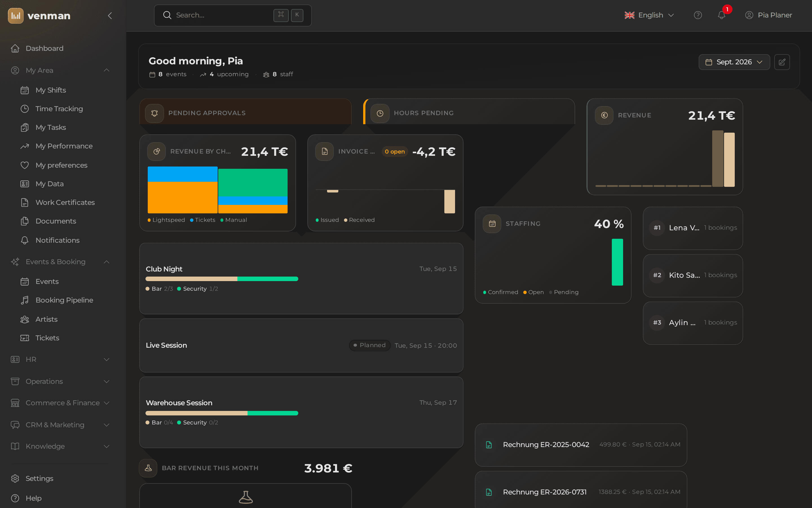Image resolution: width=812 pixels, height=508 pixels.
Task: Click the Warehouse Session staffing progress bar
Action: pos(222,413)
